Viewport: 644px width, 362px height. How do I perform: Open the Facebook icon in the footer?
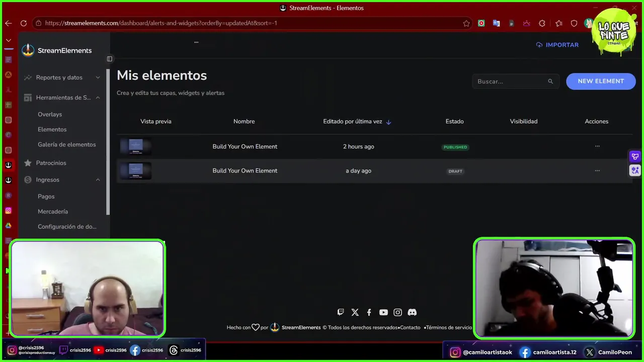pos(369,312)
